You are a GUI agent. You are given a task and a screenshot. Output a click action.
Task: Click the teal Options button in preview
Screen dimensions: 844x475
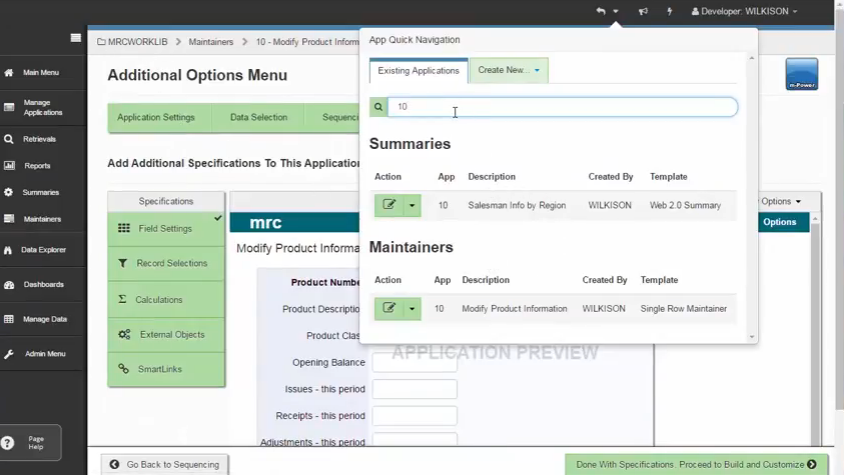[x=779, y=222]
